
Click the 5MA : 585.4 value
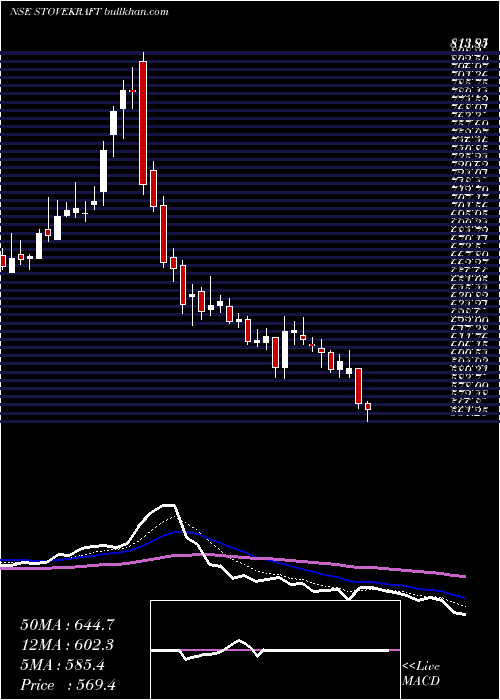coord(62,665)
